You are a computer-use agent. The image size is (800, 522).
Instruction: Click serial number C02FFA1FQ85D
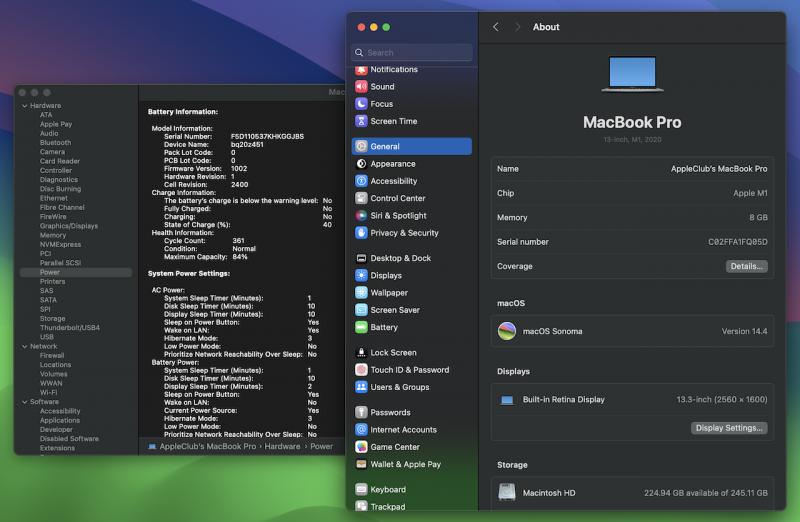pyautogui.click(x=738, y=242)
